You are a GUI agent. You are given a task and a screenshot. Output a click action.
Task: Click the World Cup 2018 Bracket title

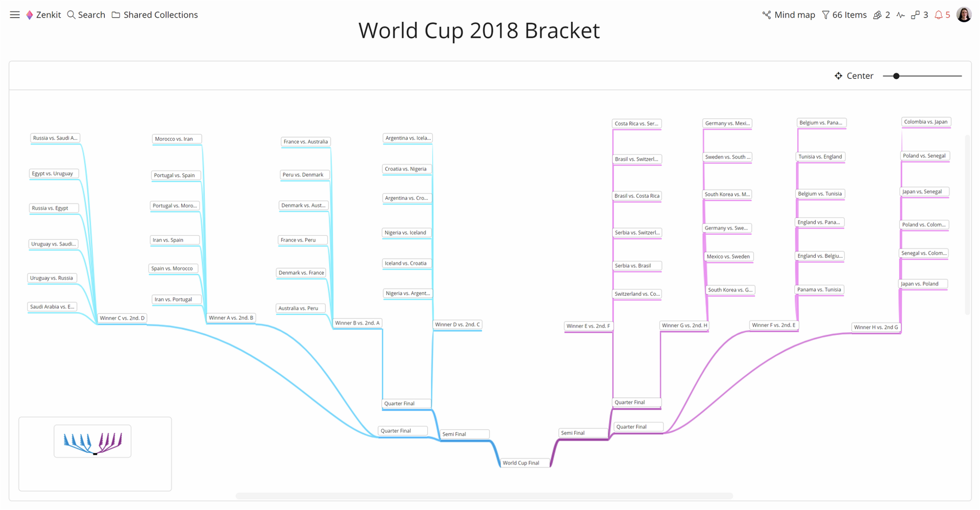pos(479,30)
